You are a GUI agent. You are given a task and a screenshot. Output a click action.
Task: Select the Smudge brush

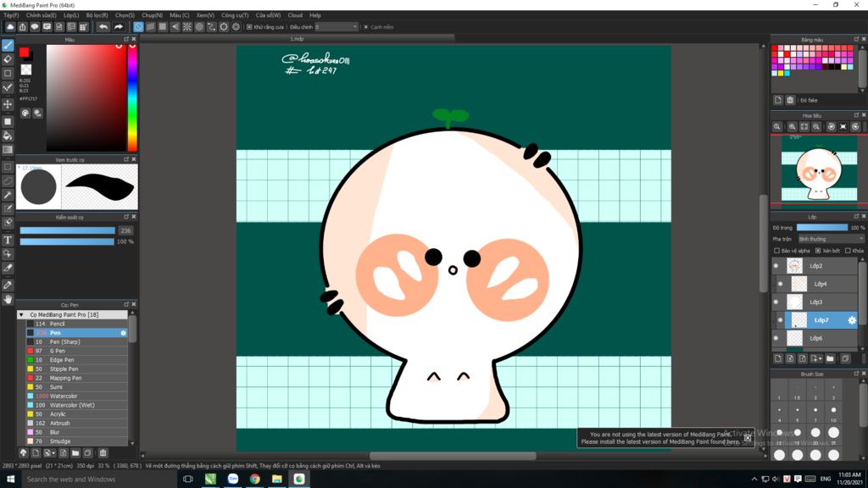point(77,441)
